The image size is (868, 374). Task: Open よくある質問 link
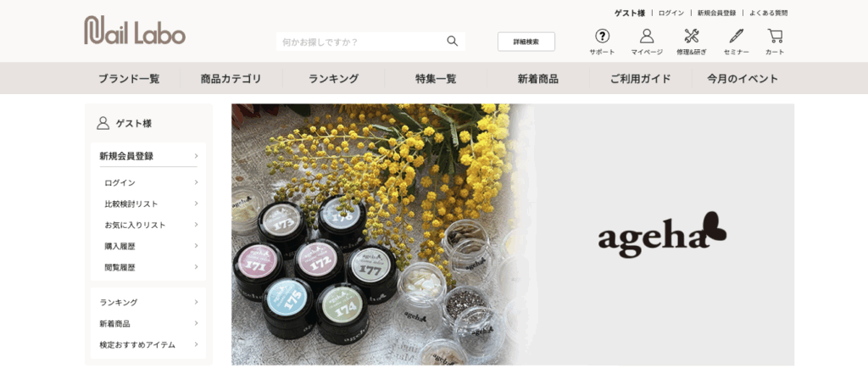click(768, 13)
